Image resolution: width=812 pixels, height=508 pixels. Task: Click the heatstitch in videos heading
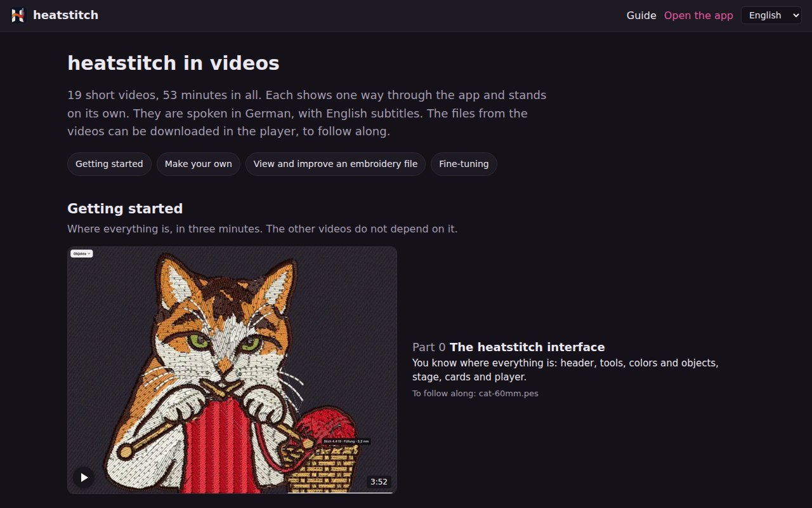coord(173,63)
